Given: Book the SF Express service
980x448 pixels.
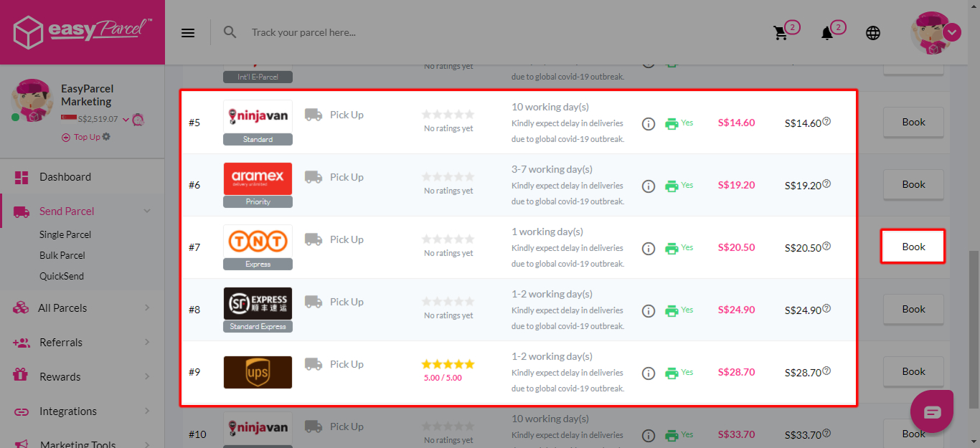Looking at the screenshot, I should coord(913,310).
